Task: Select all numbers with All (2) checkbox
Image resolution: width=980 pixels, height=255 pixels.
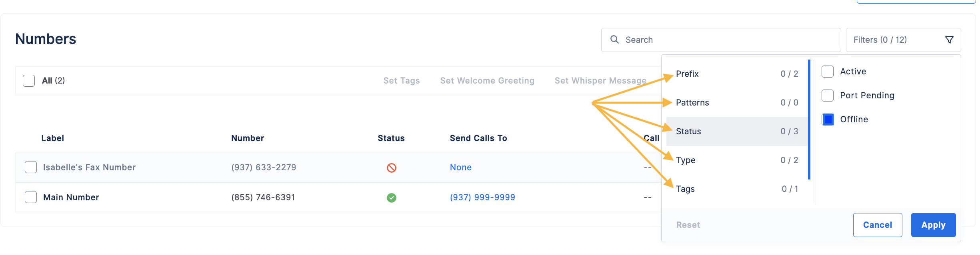Action: pos(29,81)
